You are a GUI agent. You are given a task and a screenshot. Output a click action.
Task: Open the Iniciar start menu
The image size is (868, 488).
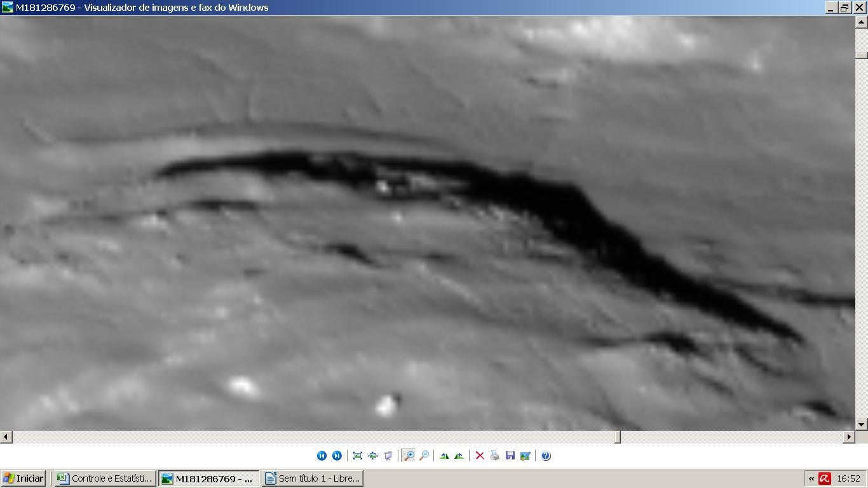click(x=24, y=478)
